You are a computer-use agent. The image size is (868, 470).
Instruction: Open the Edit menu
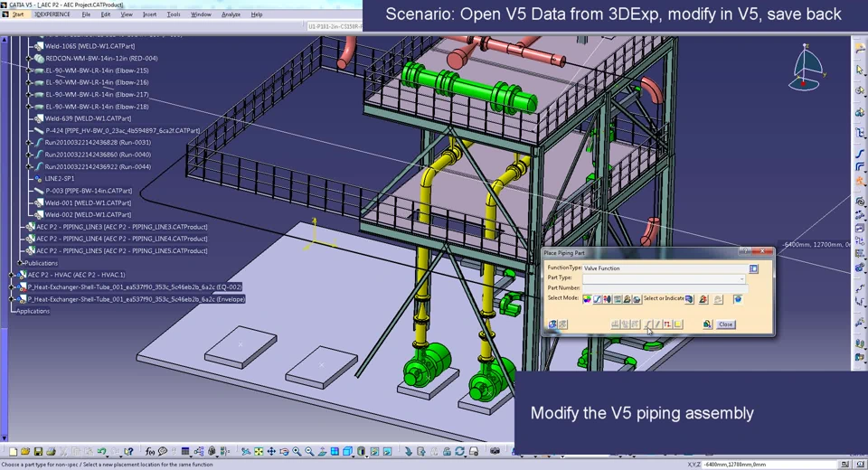point(105,14)
